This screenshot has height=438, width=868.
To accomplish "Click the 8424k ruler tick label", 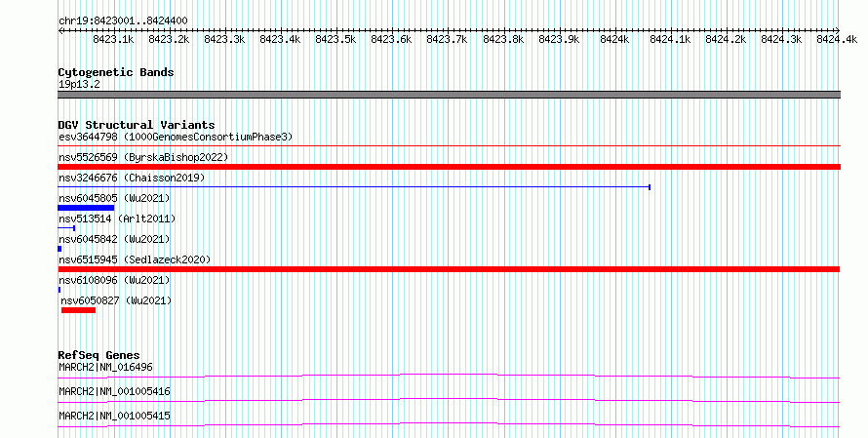I will (x=614, y=39).
